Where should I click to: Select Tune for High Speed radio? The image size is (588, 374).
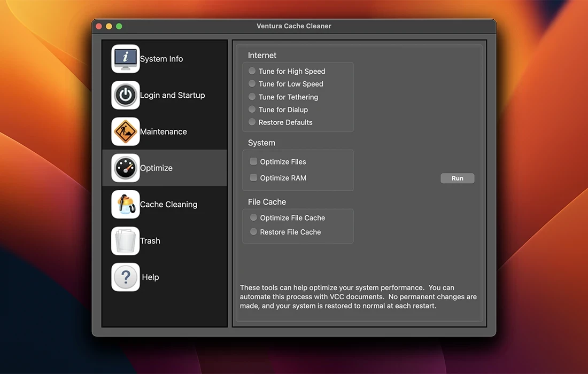click(252, 71)
